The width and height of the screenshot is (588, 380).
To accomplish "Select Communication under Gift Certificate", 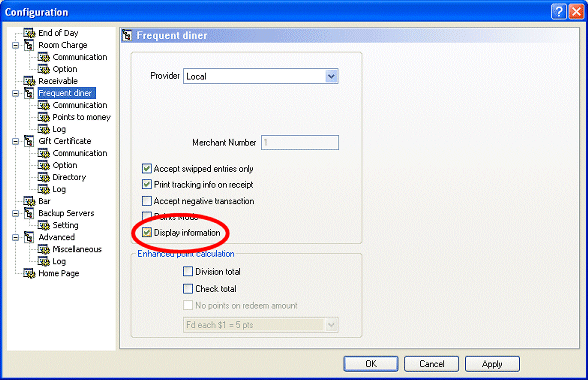I will coord(80,153).
